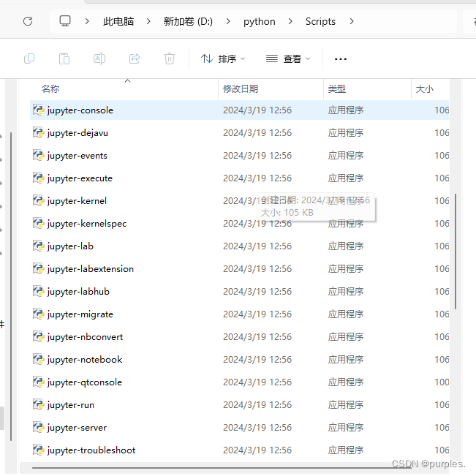
Task: Sort by 名称 column header
Action: (50, 89)
